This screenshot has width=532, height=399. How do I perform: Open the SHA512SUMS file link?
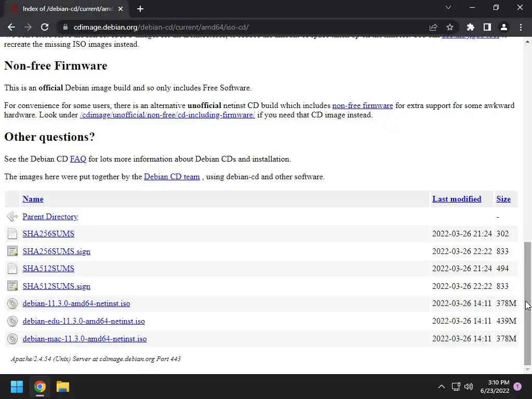coord(48,269)
